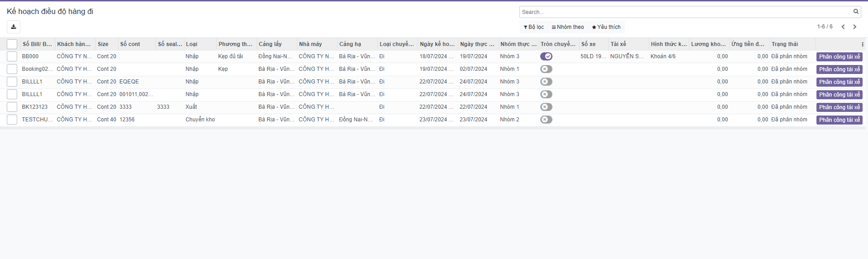Sort by Trạng thái column header

785,44
